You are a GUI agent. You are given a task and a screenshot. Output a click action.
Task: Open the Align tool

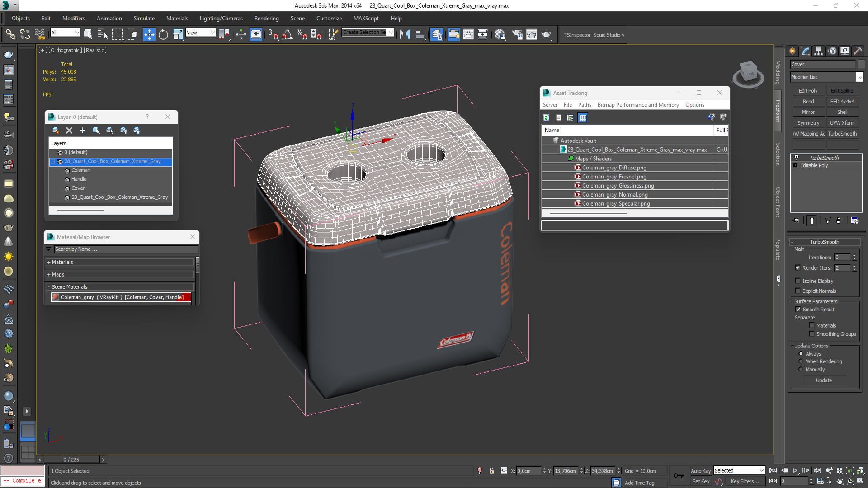[x=420, y=34]
